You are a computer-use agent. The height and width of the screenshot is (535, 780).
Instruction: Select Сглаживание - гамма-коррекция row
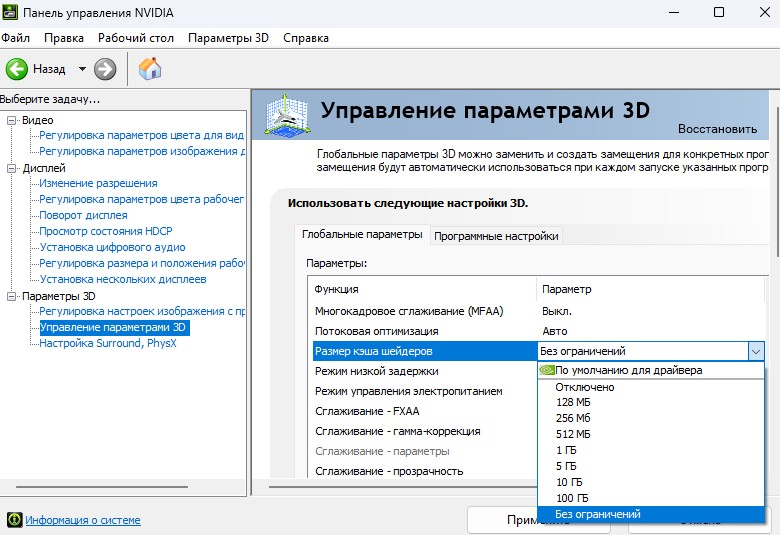(425, 431)
